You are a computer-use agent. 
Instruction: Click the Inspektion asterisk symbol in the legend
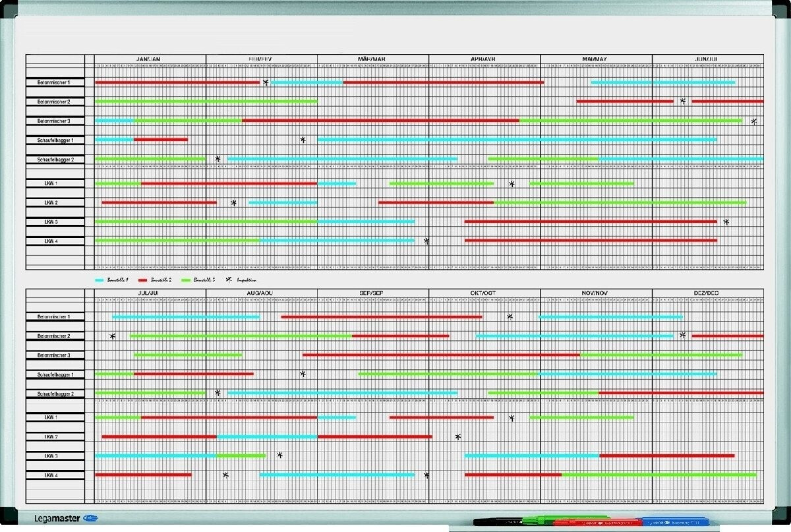229,280
